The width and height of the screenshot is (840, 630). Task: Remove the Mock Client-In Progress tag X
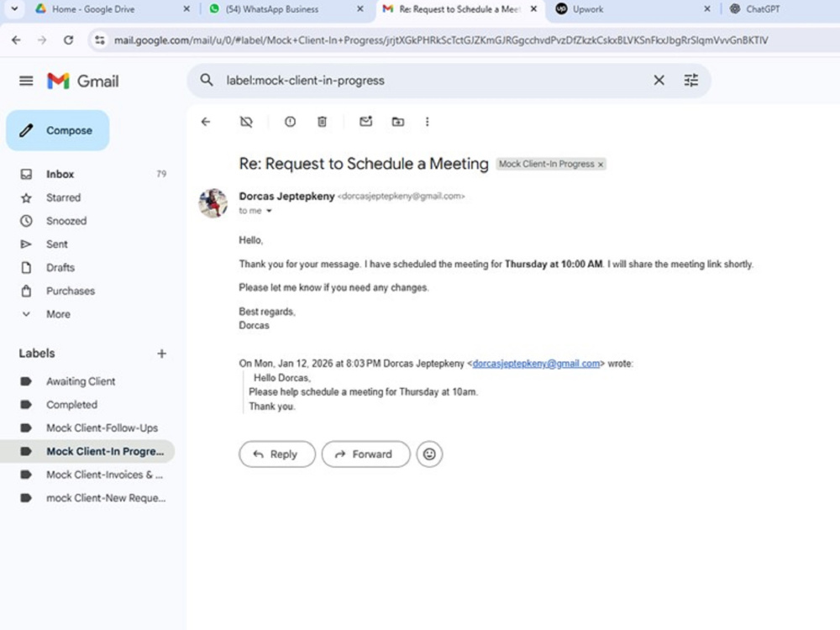[601, 165]
